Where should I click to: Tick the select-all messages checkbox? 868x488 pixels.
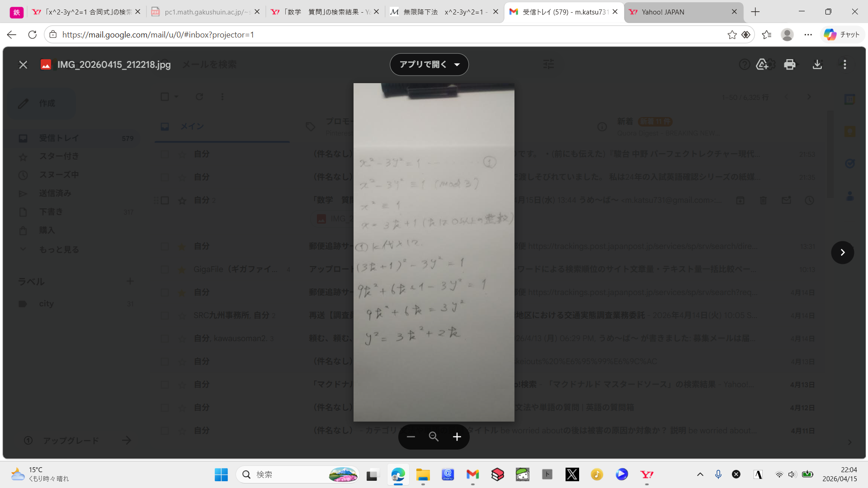point(165,97)
